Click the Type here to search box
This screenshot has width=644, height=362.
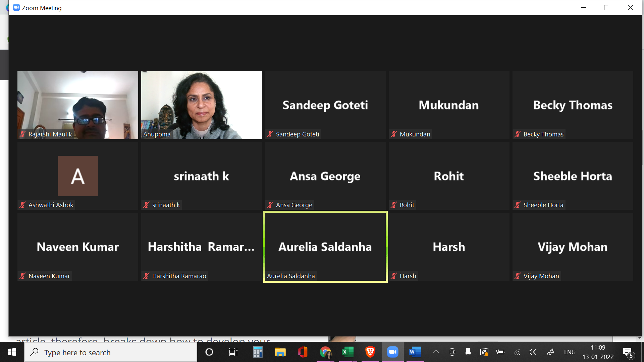[111, 353]
